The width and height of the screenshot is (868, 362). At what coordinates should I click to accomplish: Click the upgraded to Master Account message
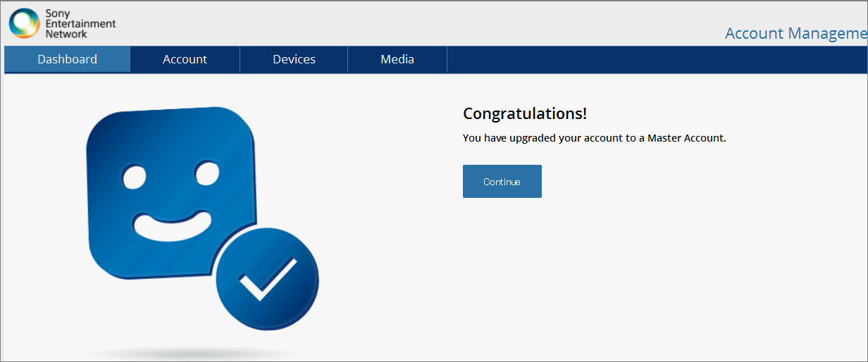coord(594,138)
